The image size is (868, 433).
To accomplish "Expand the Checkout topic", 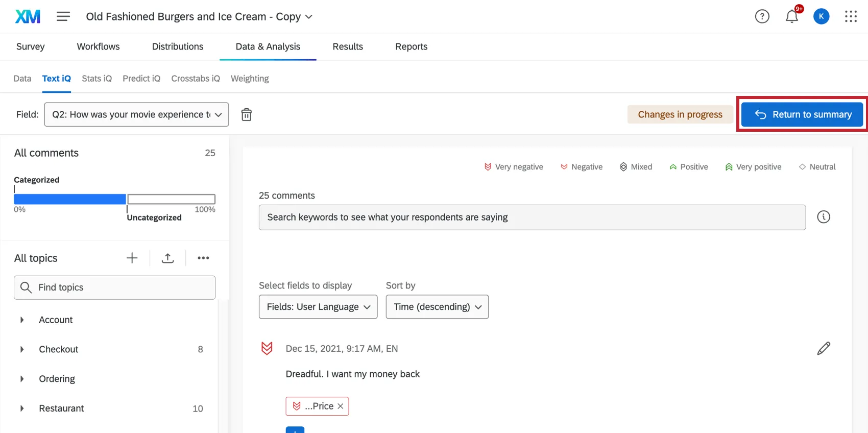I will pos(22,349).
